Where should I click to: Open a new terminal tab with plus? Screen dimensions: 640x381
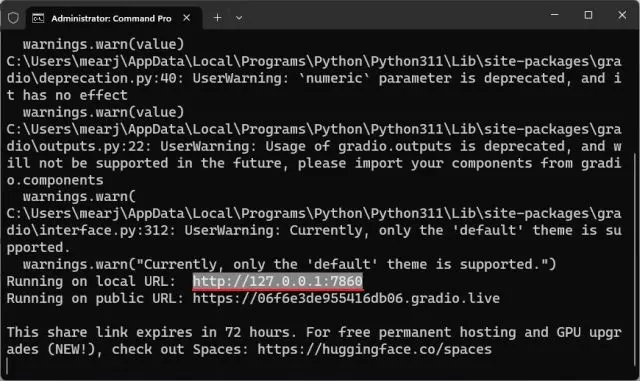pyautogui.click(x=217, y=18)
